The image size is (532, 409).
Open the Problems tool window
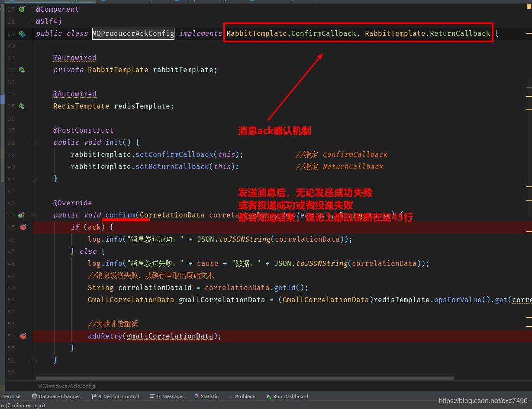[x=242, y=396]
